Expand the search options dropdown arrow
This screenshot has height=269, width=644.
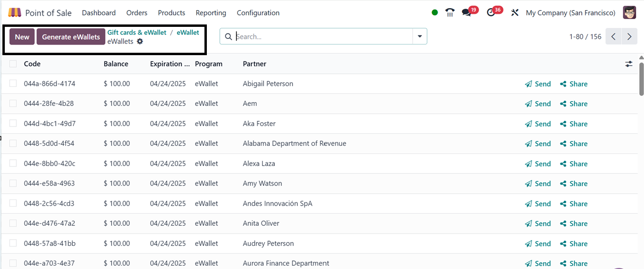coord(420,36)
